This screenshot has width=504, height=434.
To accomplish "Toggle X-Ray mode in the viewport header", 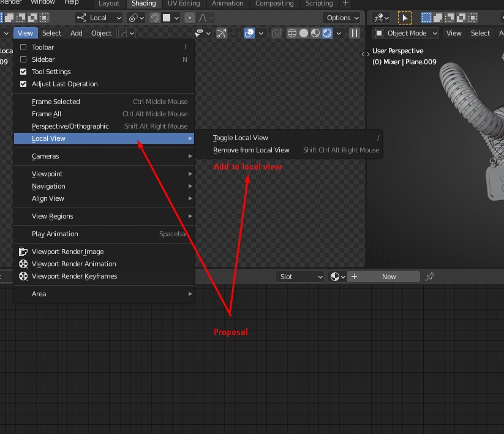I will pyautogui.click(x=276, y=33).
